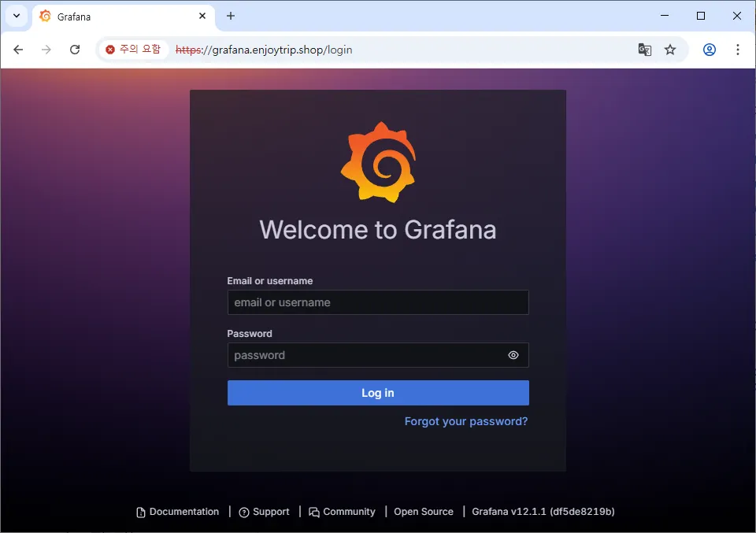Click the Log in button

click(378, 393)
